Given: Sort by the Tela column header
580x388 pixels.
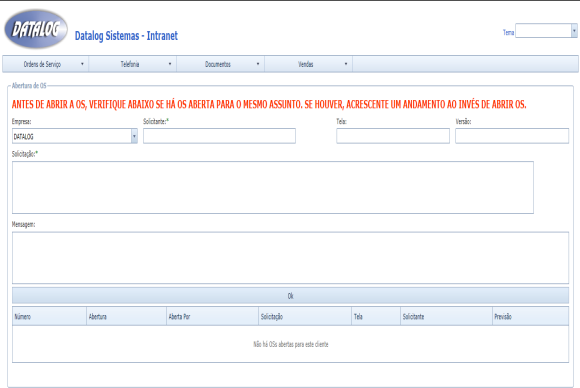Looking at the screenshot, I should click(376, 317).
